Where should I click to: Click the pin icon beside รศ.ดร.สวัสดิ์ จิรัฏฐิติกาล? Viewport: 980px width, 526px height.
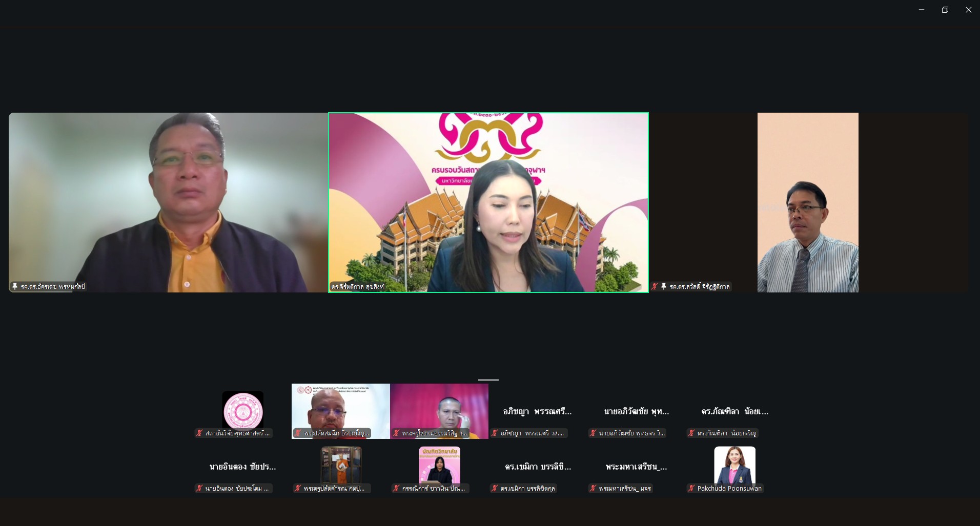click(x=664, y=287)
